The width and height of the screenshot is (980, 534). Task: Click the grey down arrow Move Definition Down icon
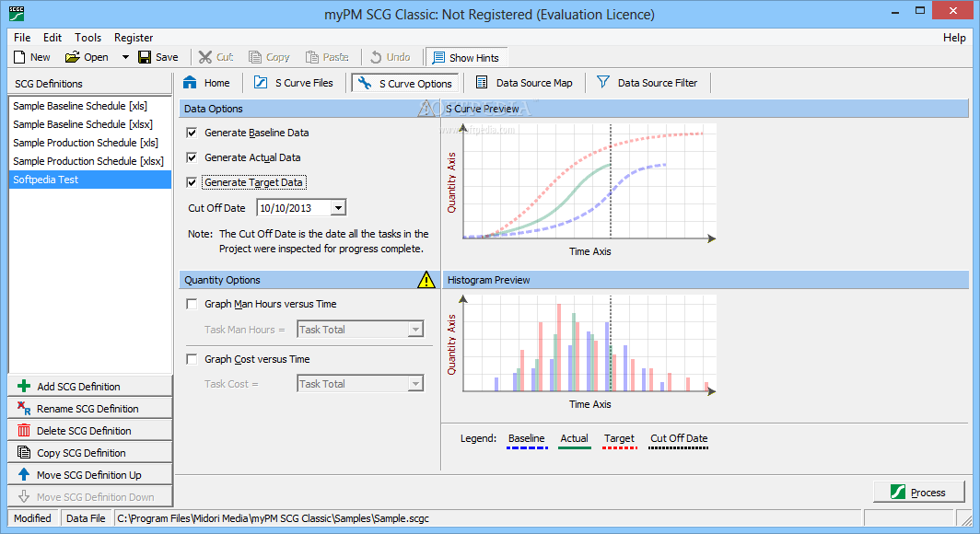[x=24, y=496]
